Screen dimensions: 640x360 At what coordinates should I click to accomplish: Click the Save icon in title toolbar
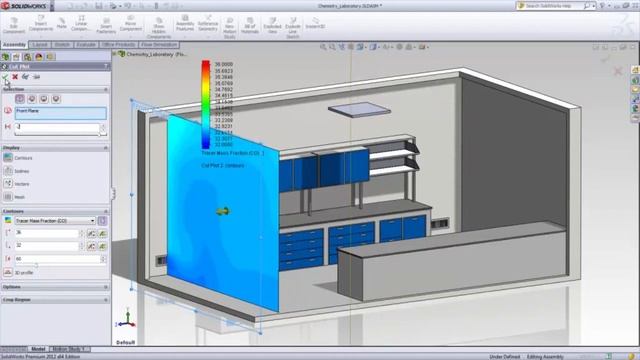tap(99, 6)
